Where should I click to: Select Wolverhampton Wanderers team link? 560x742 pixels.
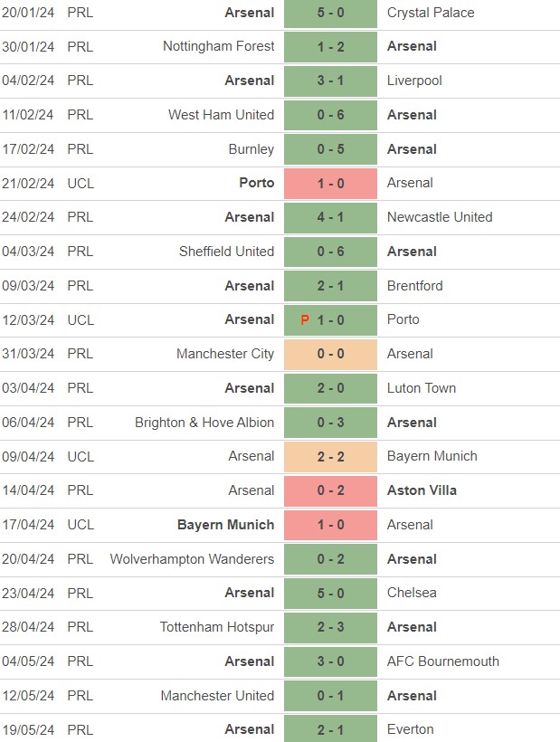[192, 559]
